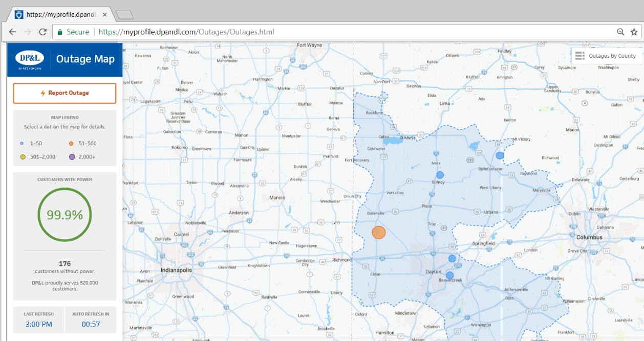Click the lightning bolt on Report Outage
The image size is (644, 341).
pyautogui.click(x=43, y=93)
